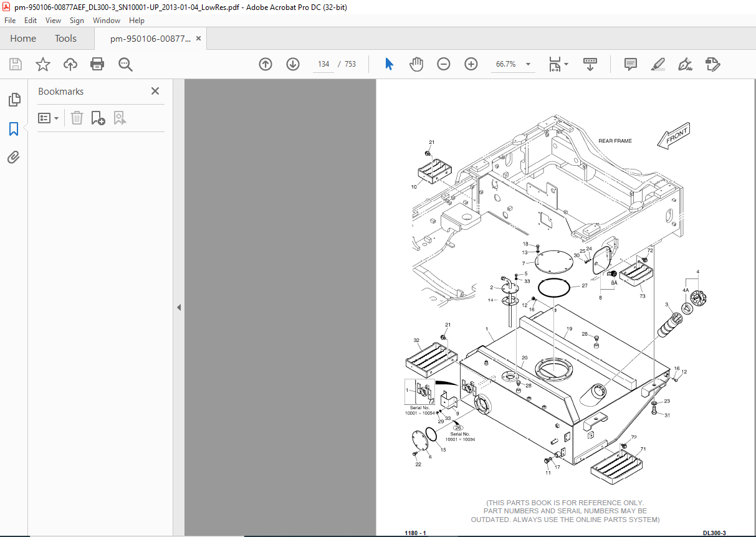Go to the previous page arrow

tap(266, 64)
